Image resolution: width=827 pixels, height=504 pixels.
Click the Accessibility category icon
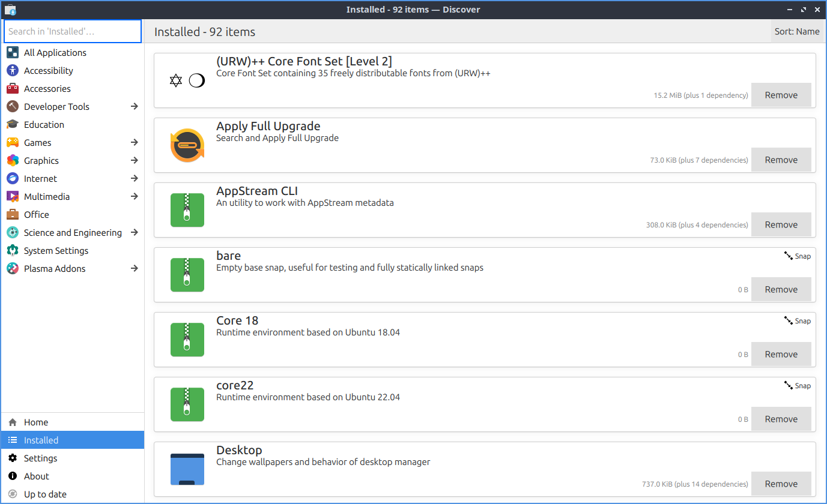coord(13,71)
